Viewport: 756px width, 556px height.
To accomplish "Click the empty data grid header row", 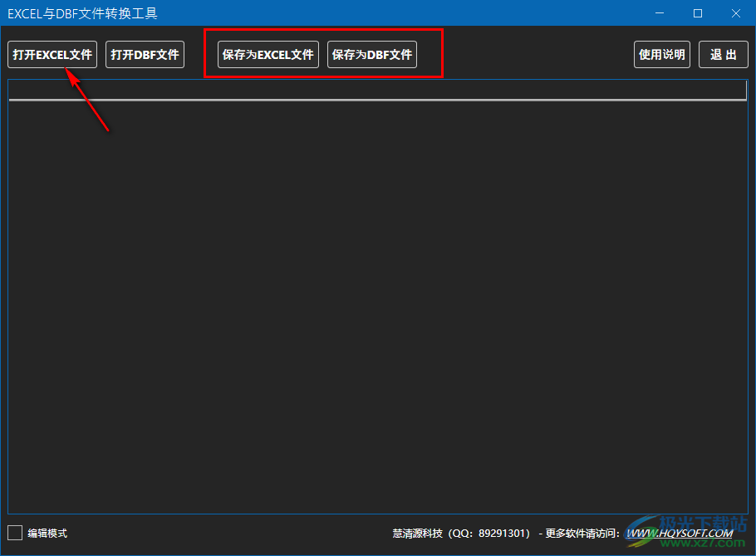I will click(x=377, y=91).
